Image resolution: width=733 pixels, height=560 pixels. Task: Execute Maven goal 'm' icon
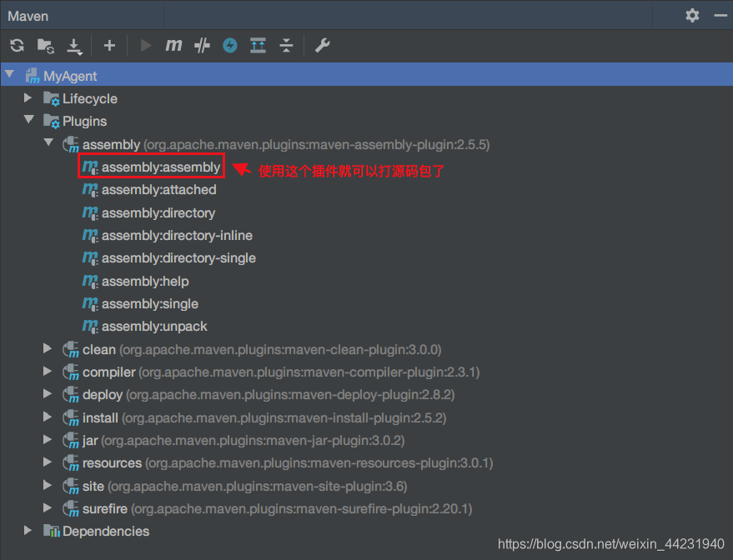(173, 45)
